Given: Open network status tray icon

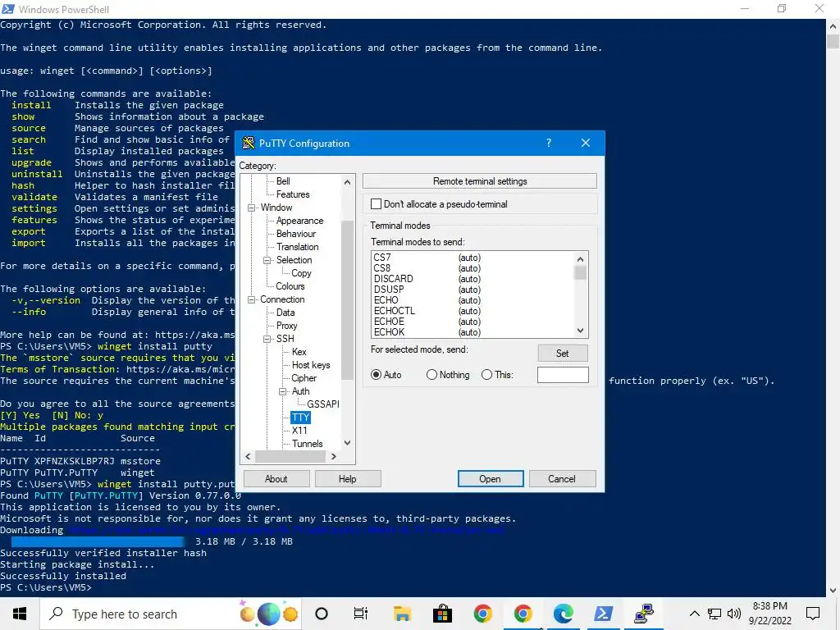Looking at the screenshot, I should click(714, 614).
